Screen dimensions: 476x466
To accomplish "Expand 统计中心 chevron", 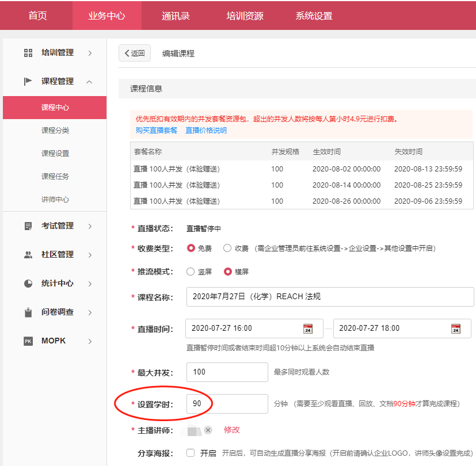I will pyautogui.click(x=90, y=284).
